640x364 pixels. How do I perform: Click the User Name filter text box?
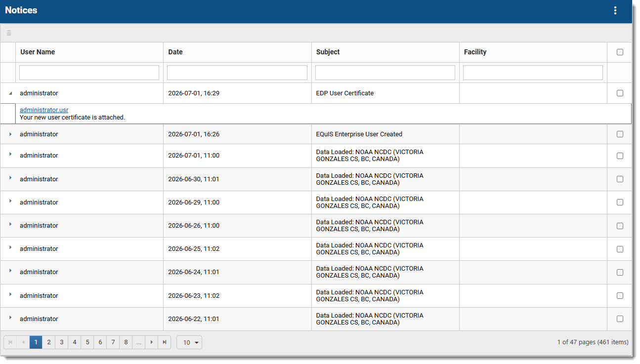tap(89, 73)
